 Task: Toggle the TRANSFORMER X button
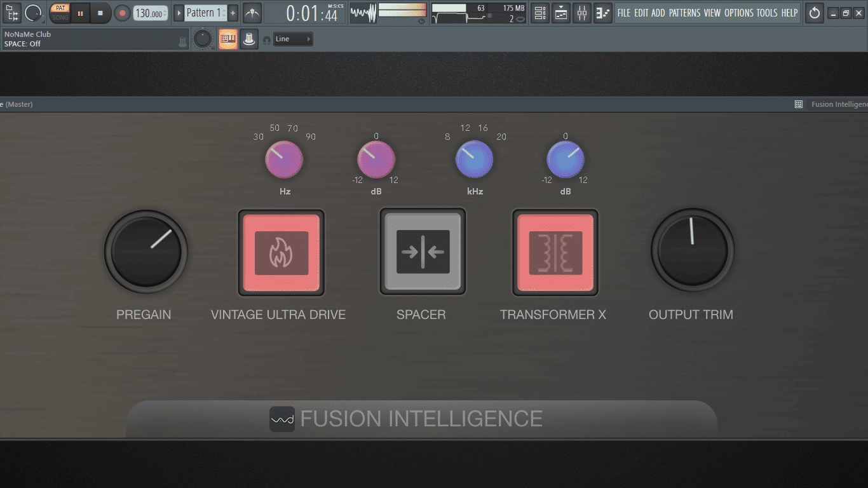click(555, 253)
